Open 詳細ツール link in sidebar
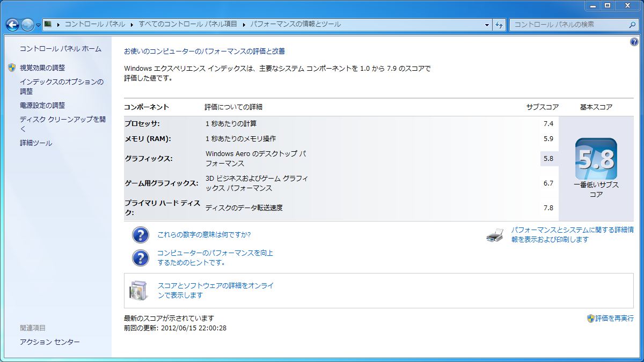The height and width of the screenshot is (362, 644). click(x=36, y=143)
